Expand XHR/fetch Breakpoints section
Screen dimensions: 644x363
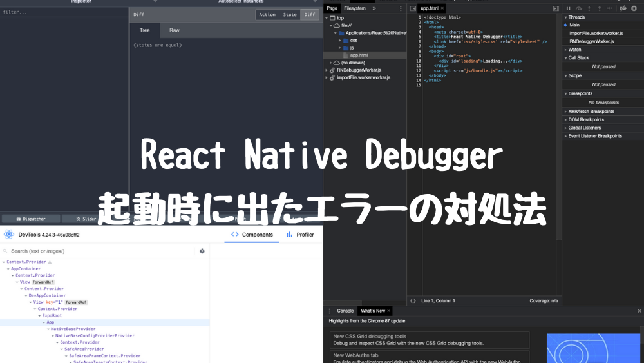point(565,112)
